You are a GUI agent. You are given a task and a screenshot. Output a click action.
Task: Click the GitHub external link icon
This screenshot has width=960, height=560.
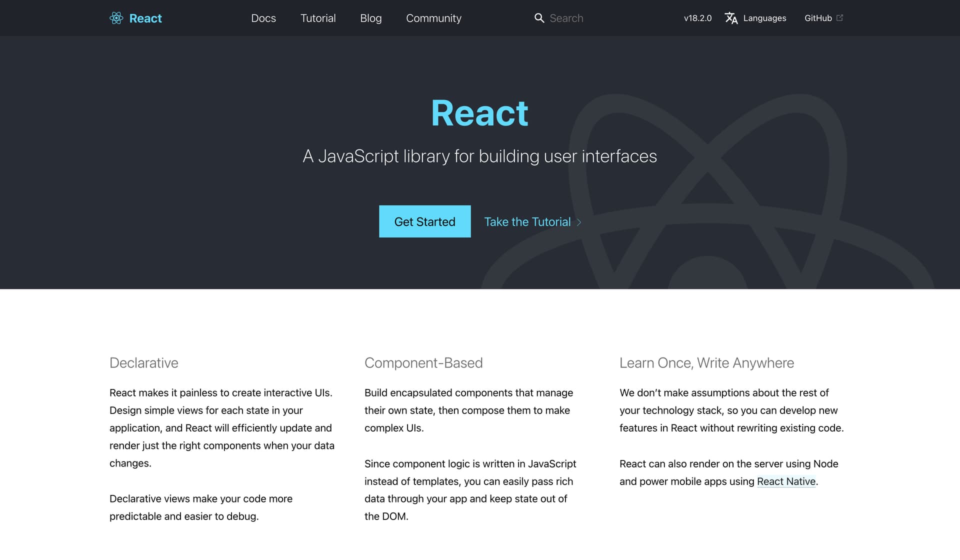click(840, 17)
